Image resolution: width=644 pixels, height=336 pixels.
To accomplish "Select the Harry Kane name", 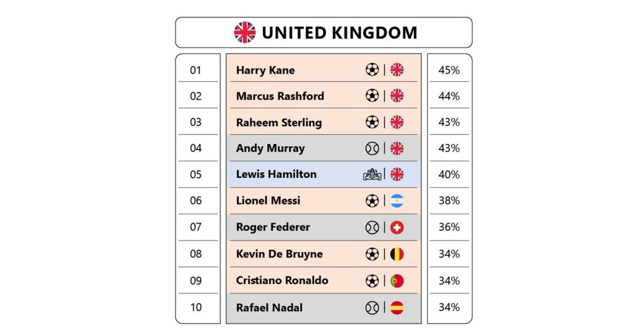I will pyautogui.click(x=265, y=70).
